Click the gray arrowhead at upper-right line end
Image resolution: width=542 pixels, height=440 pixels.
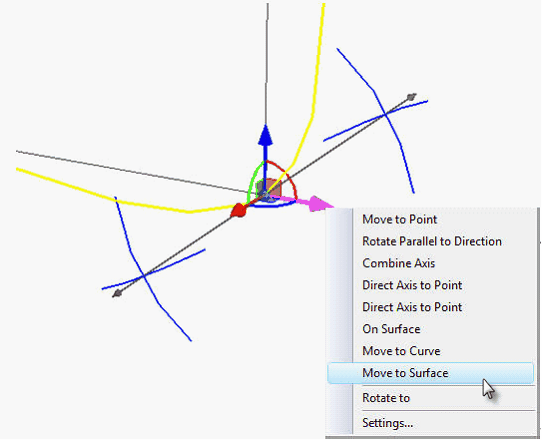[x=411, y=97]
